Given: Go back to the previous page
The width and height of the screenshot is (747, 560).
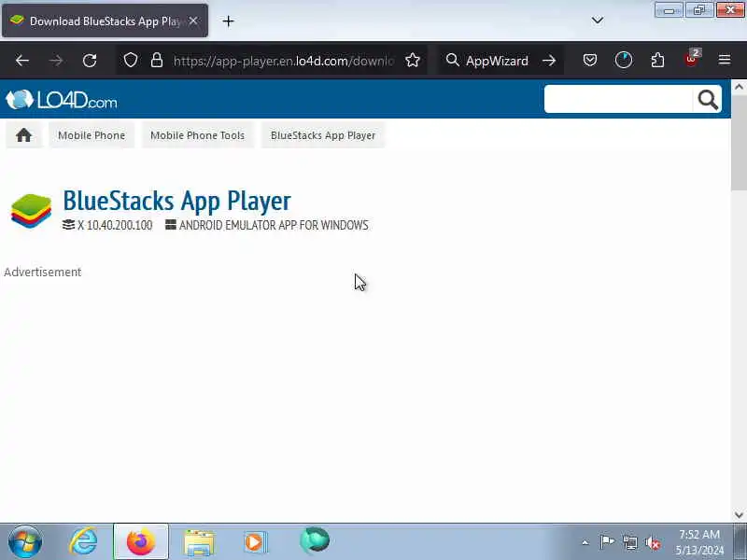Looking at the screenshot, I should [x=21, y=61].
